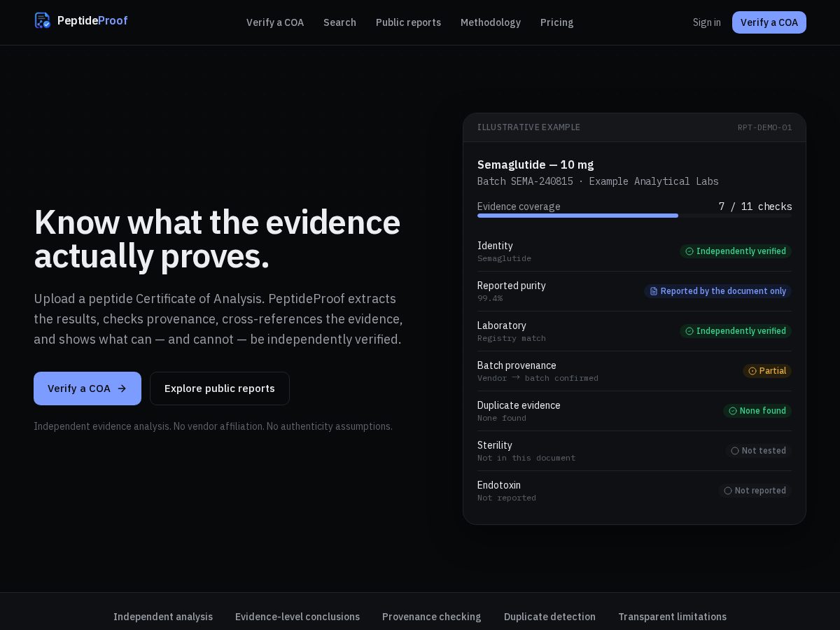840x630 pixels.
Task: Click the Sterility row label
Action: point(495,445)
